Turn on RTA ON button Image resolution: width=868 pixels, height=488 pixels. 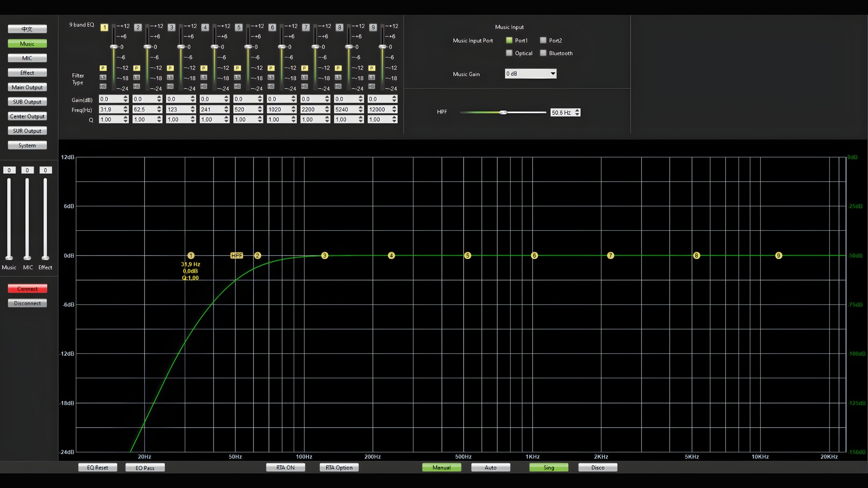(286, 468)
